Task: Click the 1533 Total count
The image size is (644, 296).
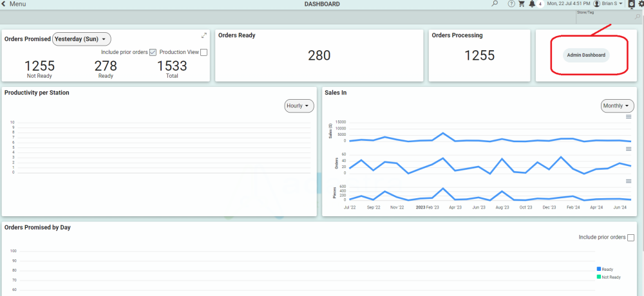Action: 172,66
